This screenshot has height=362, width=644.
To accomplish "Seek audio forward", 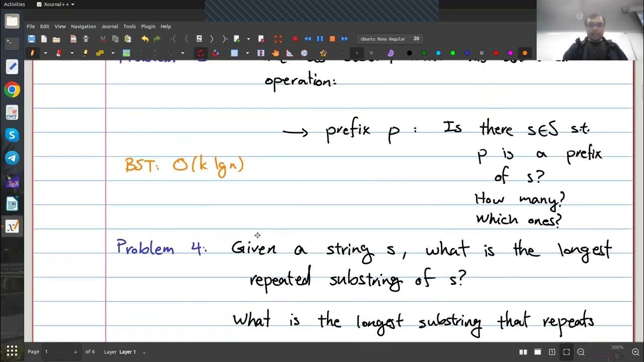I will click(345, 39).
